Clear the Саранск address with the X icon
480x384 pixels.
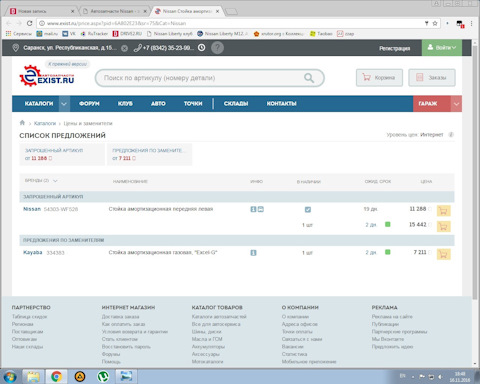coord(124,48)
